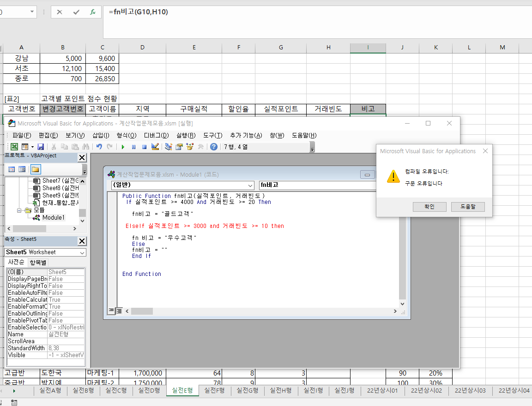Switch to the 실전F형 sheet tab
The width and height of the screenshot is (532, 406).
tap(214, 390)
